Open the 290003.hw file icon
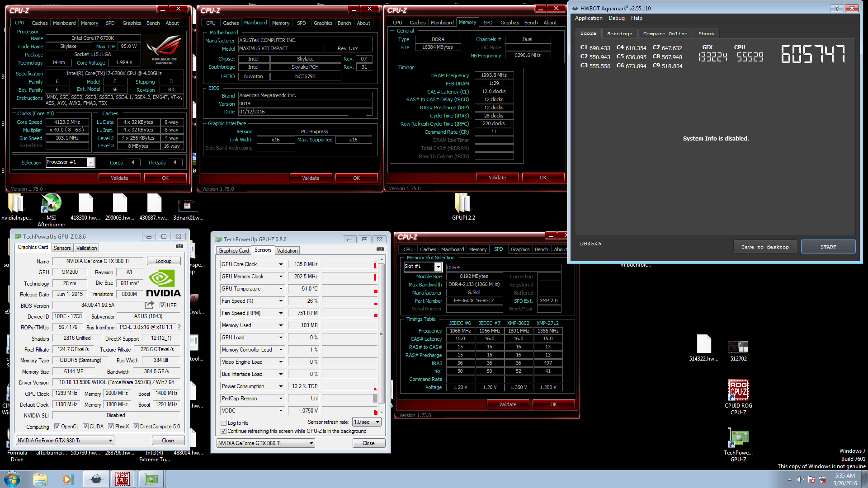Image resolution: width=868 pixels, height=488 pixels. point(120,207)
